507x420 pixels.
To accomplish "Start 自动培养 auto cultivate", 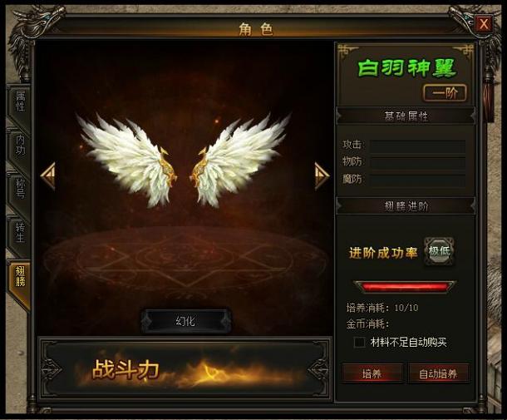I will coord(438,373).
